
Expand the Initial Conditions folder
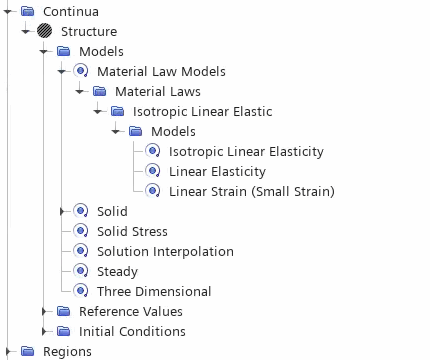coord(44,331)
